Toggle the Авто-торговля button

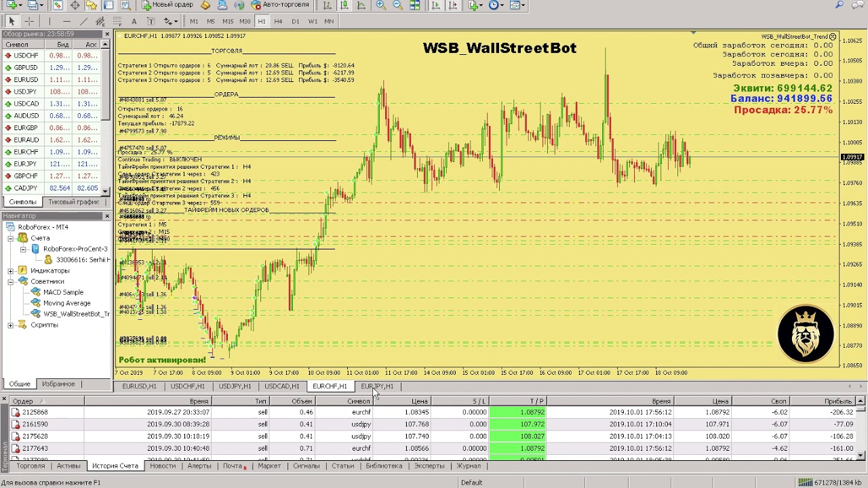click(x=280, y=5)
